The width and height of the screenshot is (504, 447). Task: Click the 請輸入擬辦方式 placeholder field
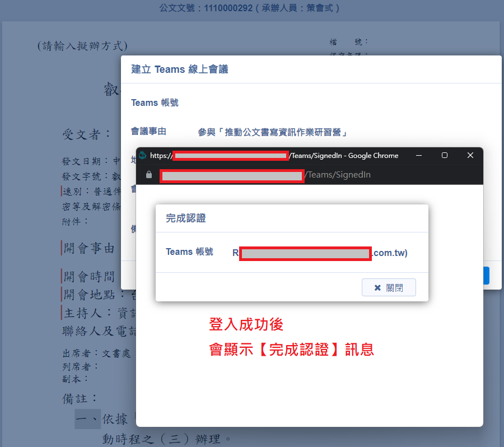pyautogui.click(x=82, y=46)
